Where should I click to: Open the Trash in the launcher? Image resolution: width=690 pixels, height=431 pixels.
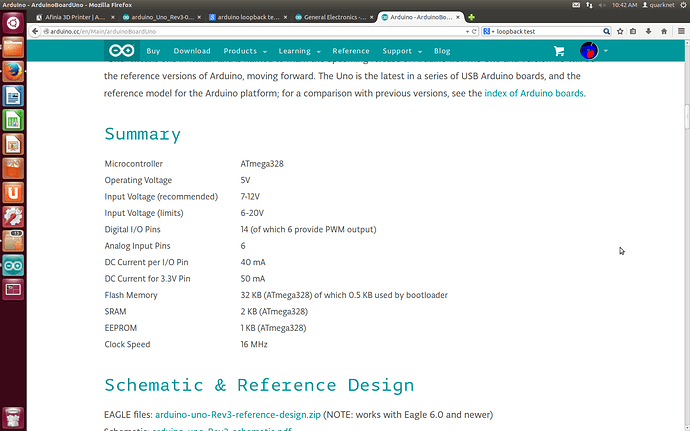coord(13,417)
